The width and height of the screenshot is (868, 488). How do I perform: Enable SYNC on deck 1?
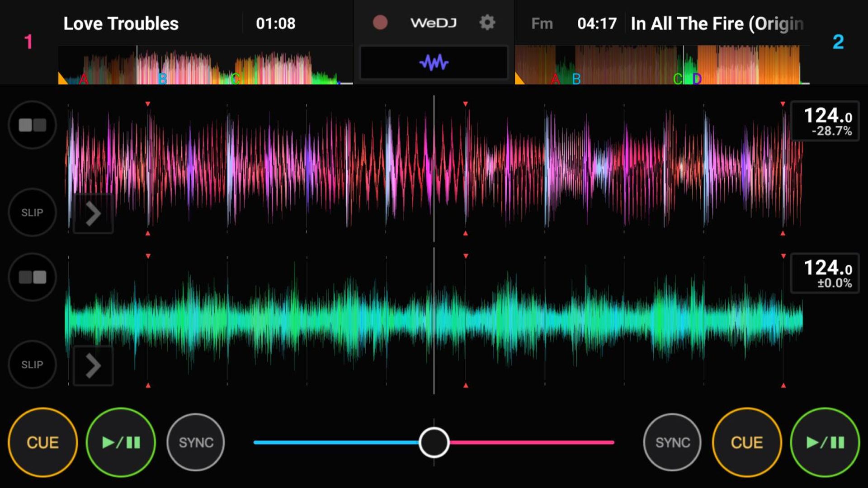(x=196, y=442)
